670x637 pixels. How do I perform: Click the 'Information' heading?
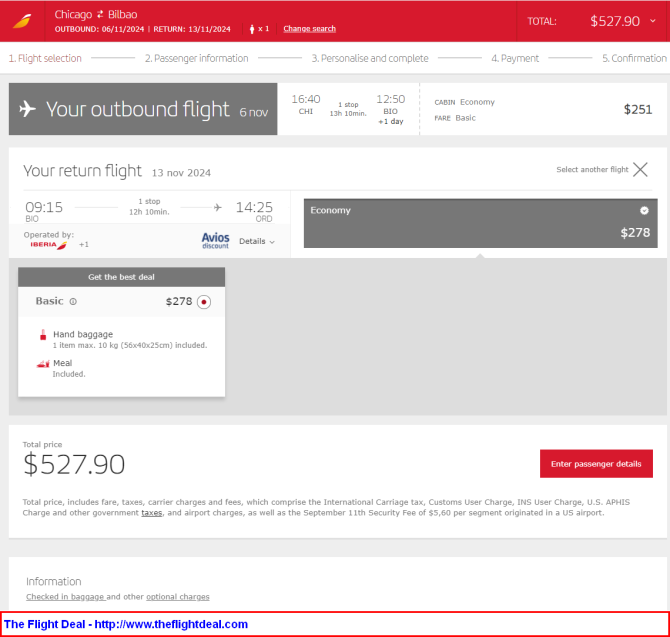click(53, 581)
